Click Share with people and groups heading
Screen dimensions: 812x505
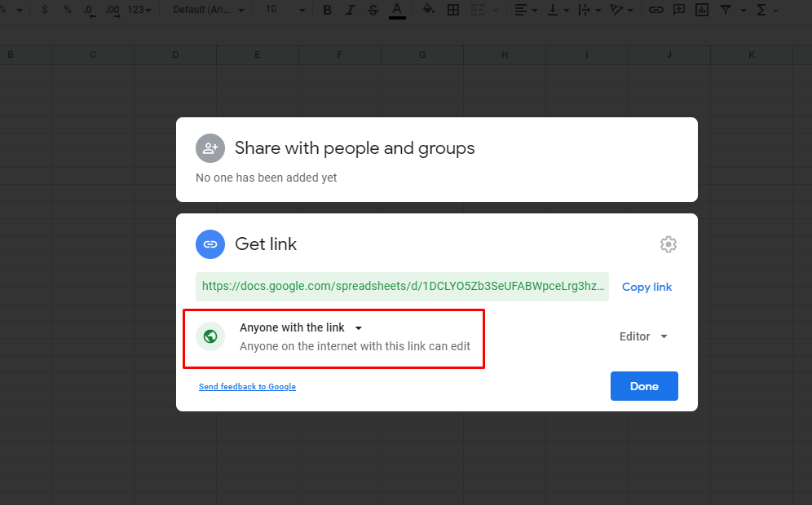pos(355,148)
